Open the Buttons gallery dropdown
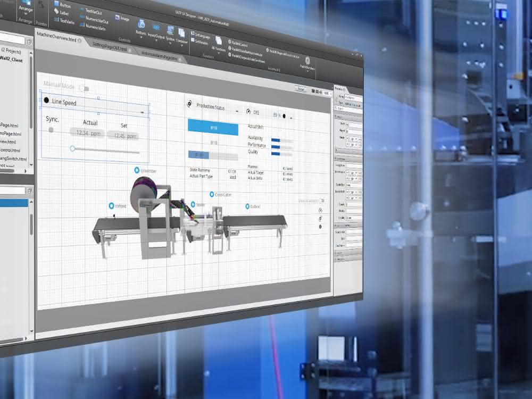The height and width of the screenshot is (399, 532). coord(141,28)
